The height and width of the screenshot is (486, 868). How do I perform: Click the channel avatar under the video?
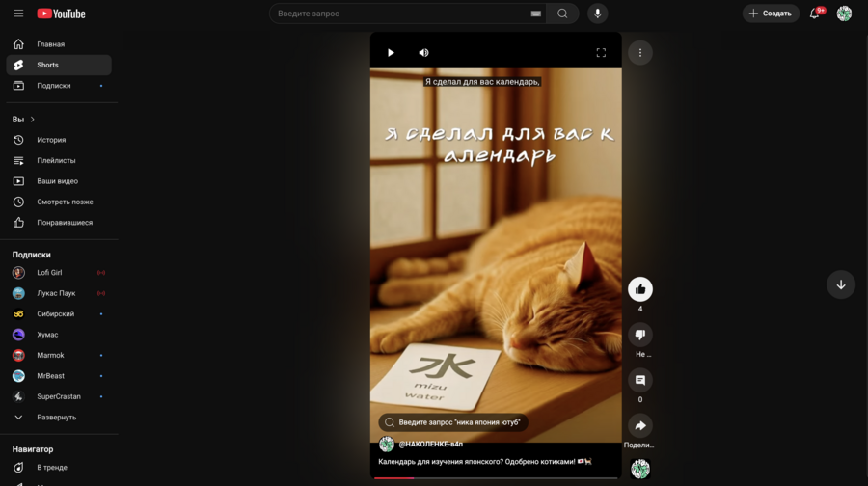coord(387,444)
